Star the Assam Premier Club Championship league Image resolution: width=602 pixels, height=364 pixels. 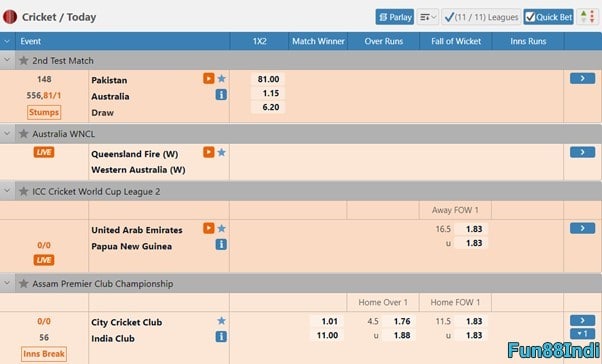point(24,283)
